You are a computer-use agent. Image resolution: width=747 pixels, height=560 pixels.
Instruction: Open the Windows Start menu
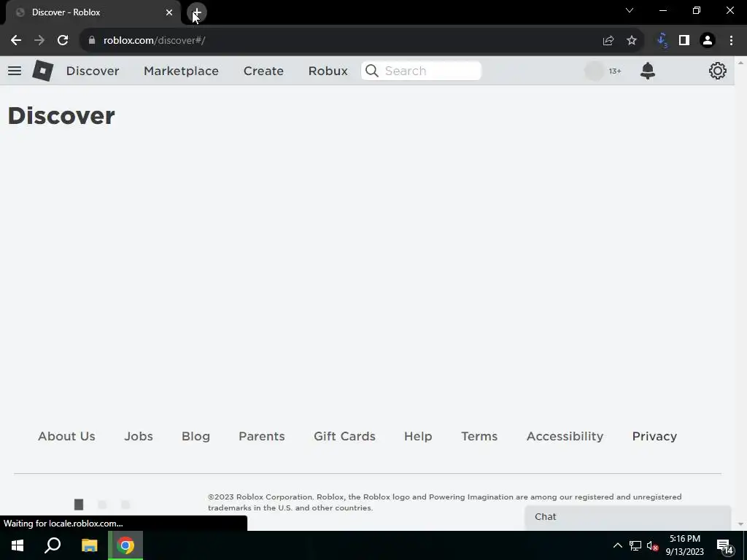18,545
